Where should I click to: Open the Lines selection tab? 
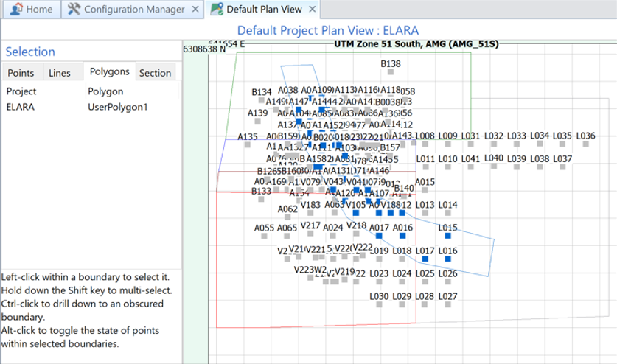coord(60,73)
